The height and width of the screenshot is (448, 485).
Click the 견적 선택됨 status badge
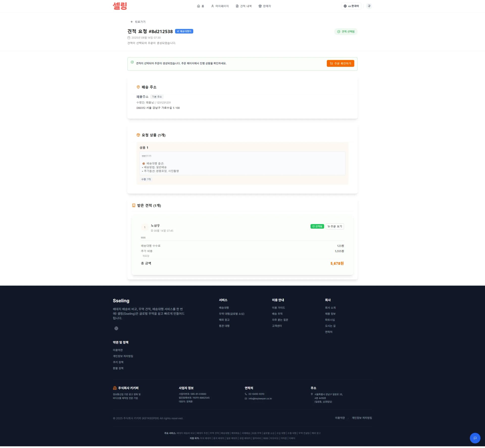pos(346,32)
